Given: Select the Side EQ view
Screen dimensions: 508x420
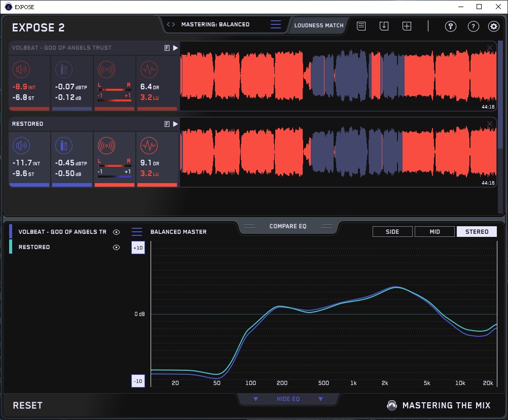Looking at the screenshot, I should click(392, 232).
